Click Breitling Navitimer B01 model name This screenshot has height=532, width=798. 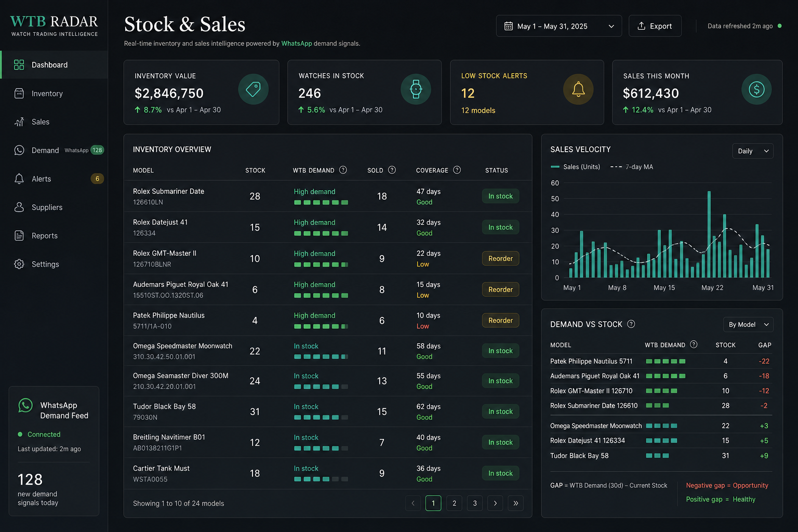pyautogui.click(x=169, y=437)
